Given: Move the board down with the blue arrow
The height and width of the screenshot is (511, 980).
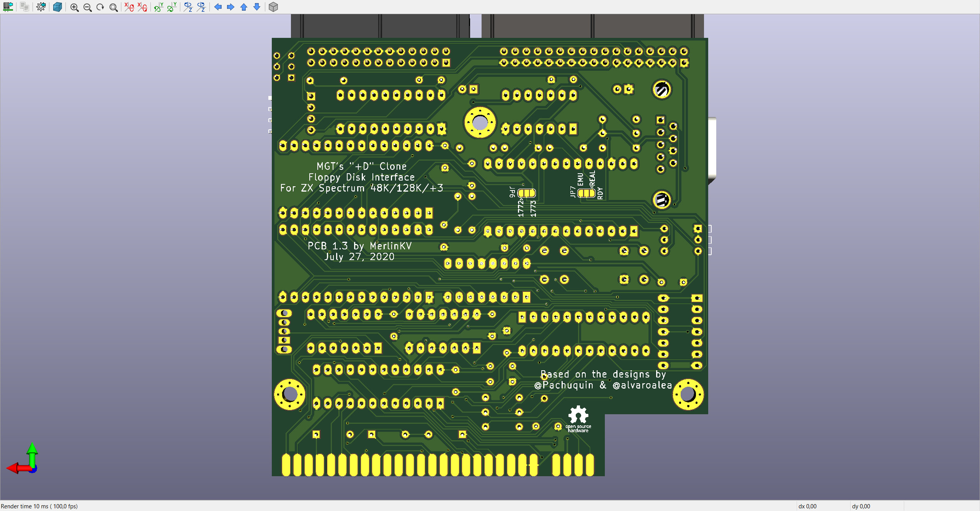Looking at the screenshot, I should [x=257, y=7].
